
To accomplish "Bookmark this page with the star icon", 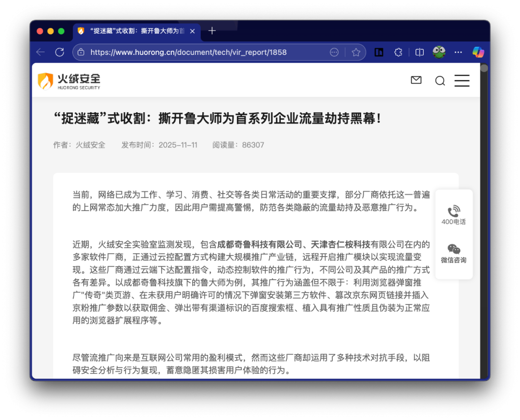I will tap(356, 52).
